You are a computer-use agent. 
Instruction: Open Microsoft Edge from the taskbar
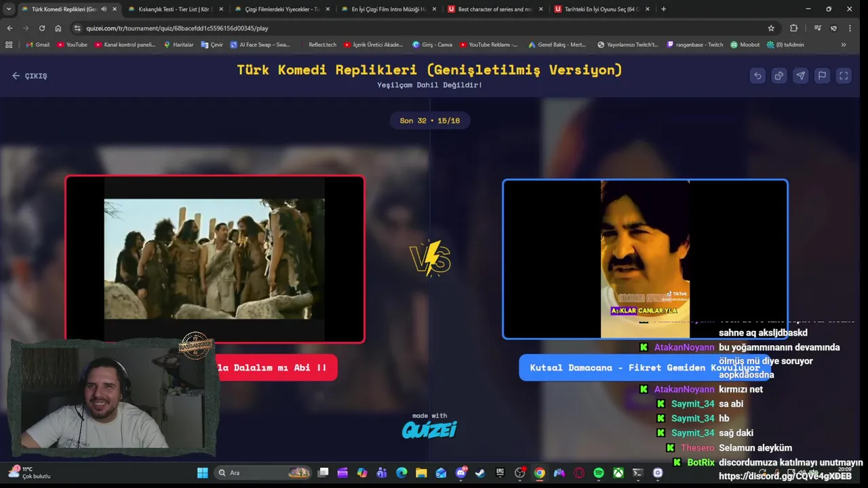coord(401,472)
